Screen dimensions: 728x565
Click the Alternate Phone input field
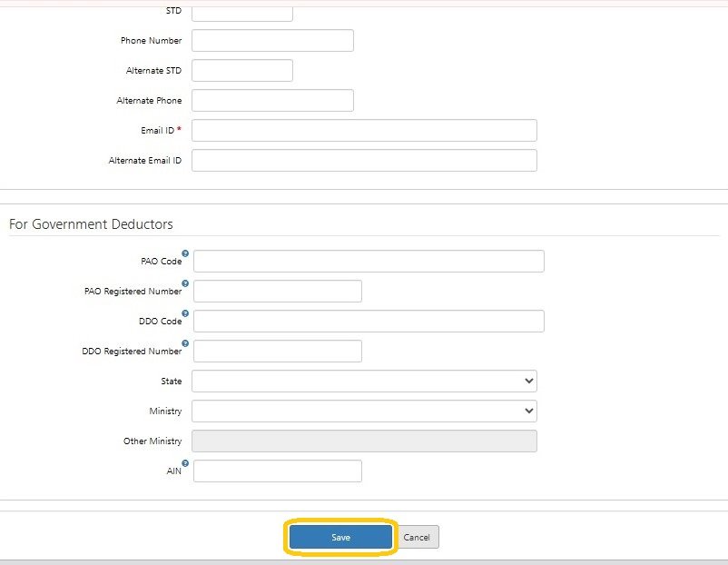point(272,100)
